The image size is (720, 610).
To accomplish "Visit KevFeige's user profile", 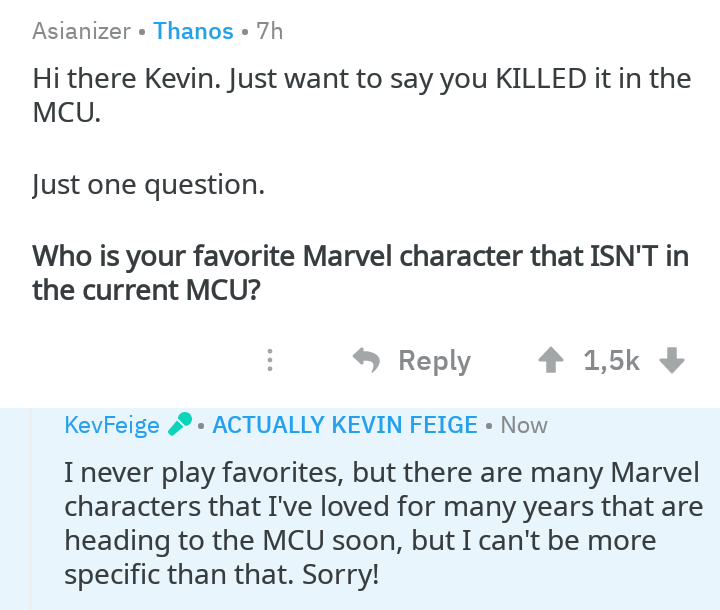I will (x=111, y=425).
